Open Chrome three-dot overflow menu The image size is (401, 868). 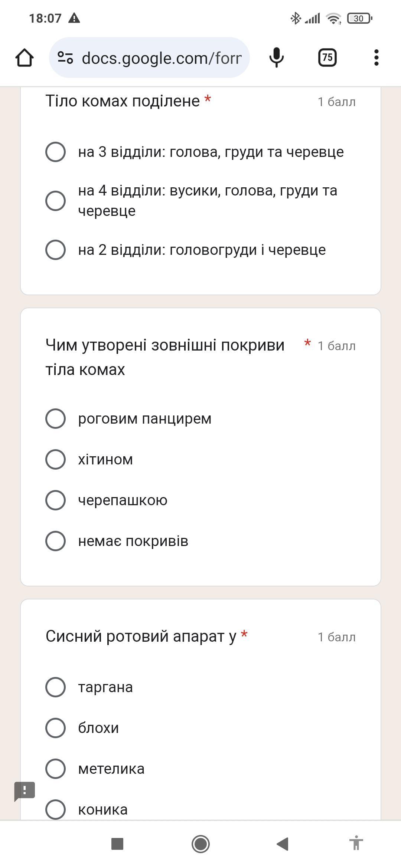pyautogui.click(x=376, y=58)
